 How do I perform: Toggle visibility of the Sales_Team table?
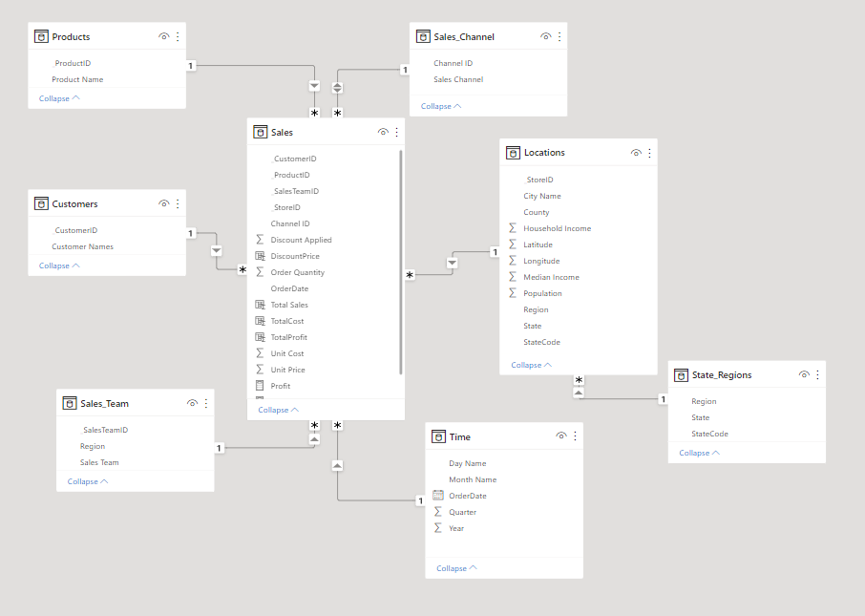(x=192, y=404)
